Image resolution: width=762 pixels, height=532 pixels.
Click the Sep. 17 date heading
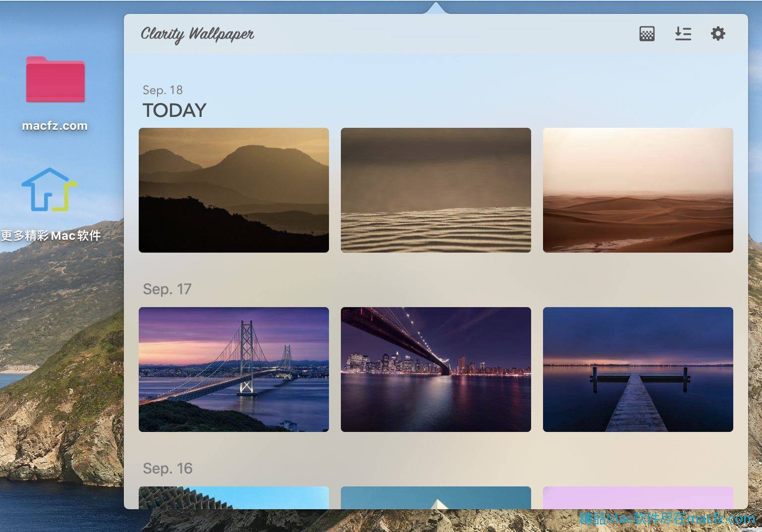tap(167, 289)
